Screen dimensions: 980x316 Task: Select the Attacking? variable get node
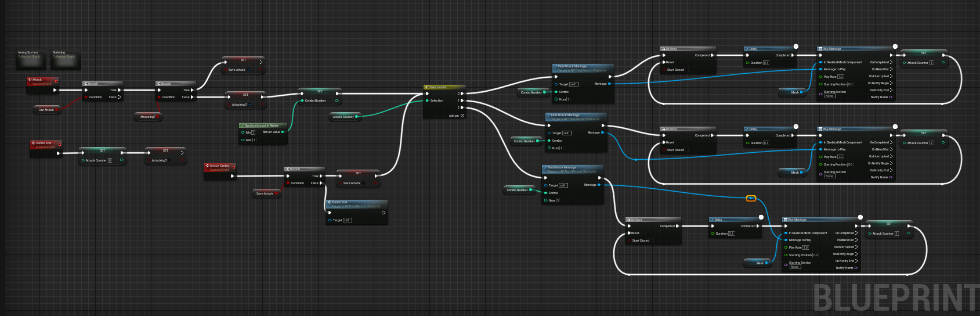click(x=149, y=116)
